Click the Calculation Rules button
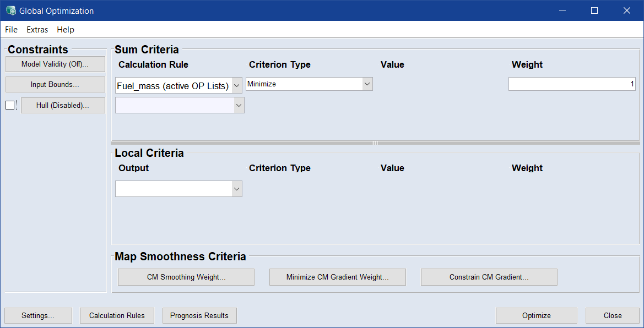644x328 pixels. 117,315
